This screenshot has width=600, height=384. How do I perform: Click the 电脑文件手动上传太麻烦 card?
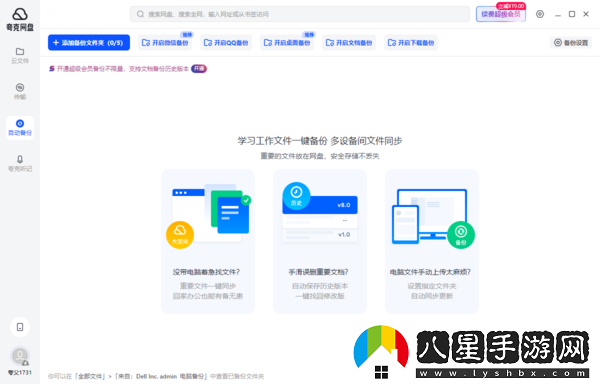click(432, 241)
